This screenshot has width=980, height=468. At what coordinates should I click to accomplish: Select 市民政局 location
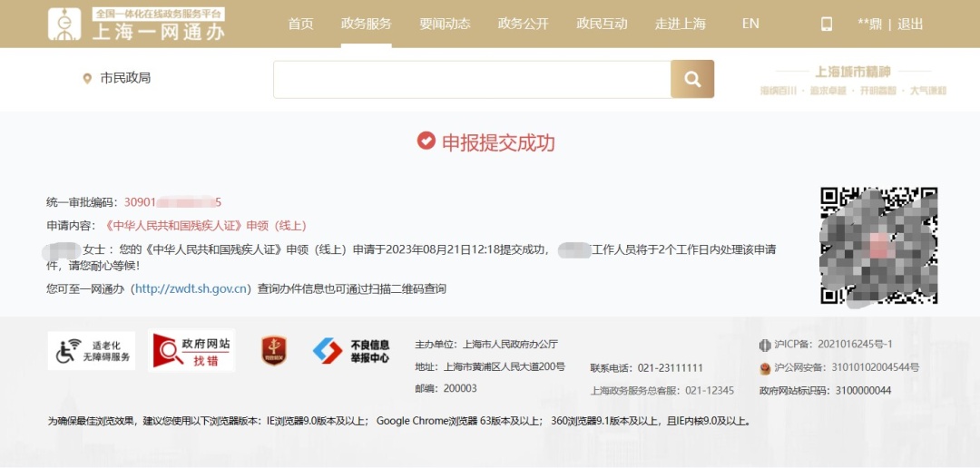125,78
